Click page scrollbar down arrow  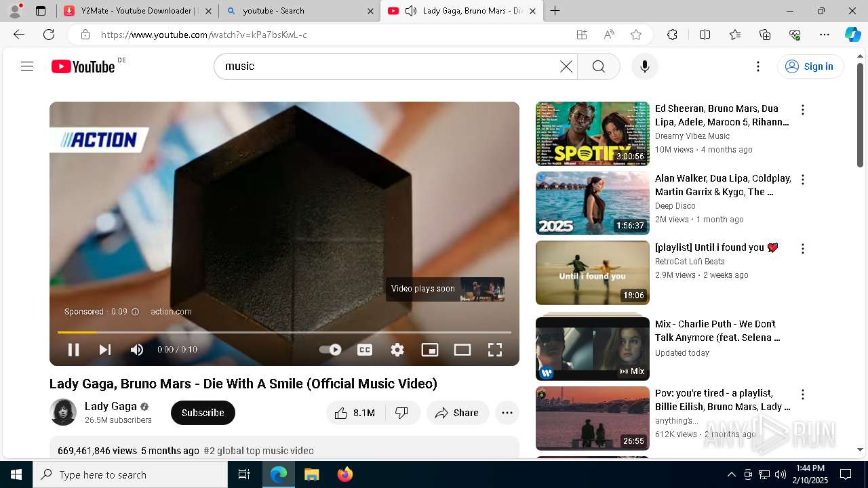click(860, 449)
